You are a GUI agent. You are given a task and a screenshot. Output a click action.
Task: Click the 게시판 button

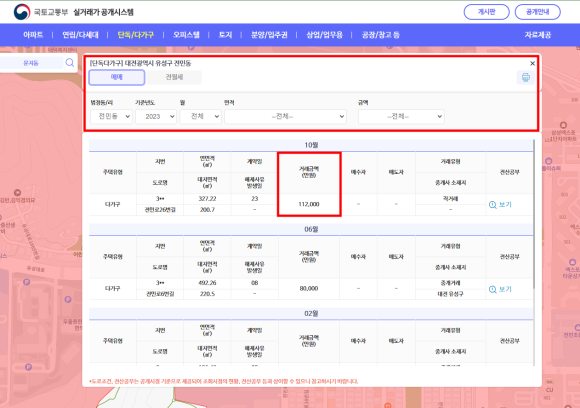click(x=486, y=12)
